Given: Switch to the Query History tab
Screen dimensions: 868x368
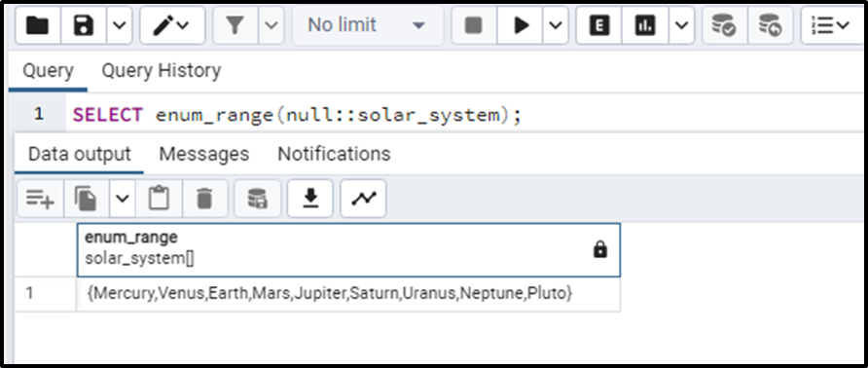Looking at the screenshot, I should pos(162,71).
